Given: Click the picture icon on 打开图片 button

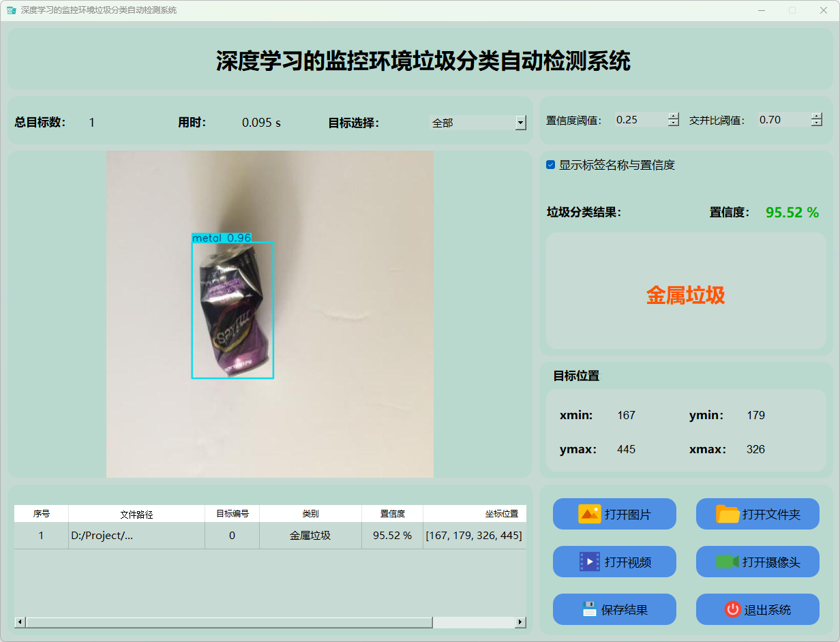Looking at the screenshot, I should pyautogui.click(x=589, y=514).
